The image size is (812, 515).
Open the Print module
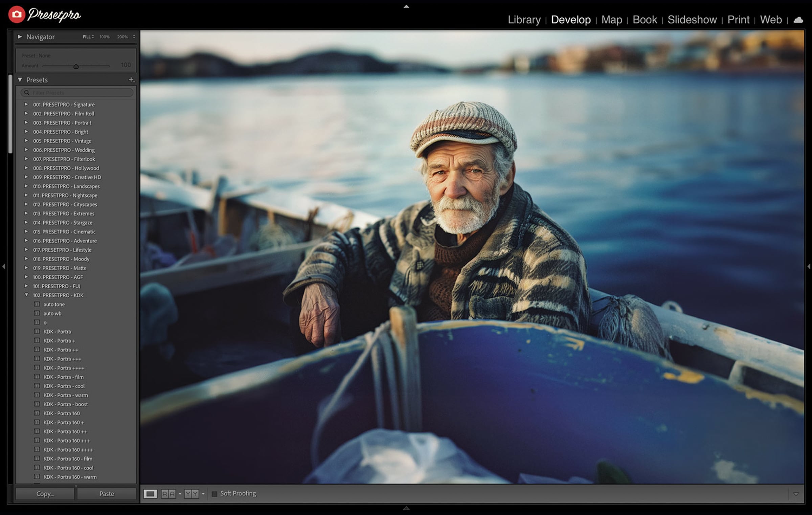(x=738, y=20)
